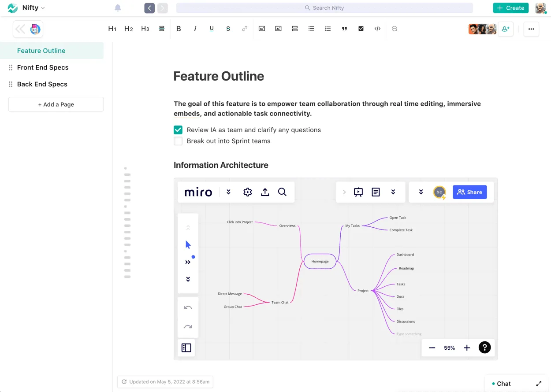
Task: Decrease Miro zoom below 55%
Action: (x=432, y=348)
